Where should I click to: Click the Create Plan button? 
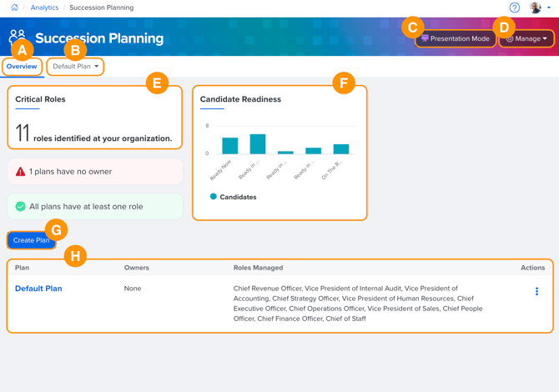[32, 240]
